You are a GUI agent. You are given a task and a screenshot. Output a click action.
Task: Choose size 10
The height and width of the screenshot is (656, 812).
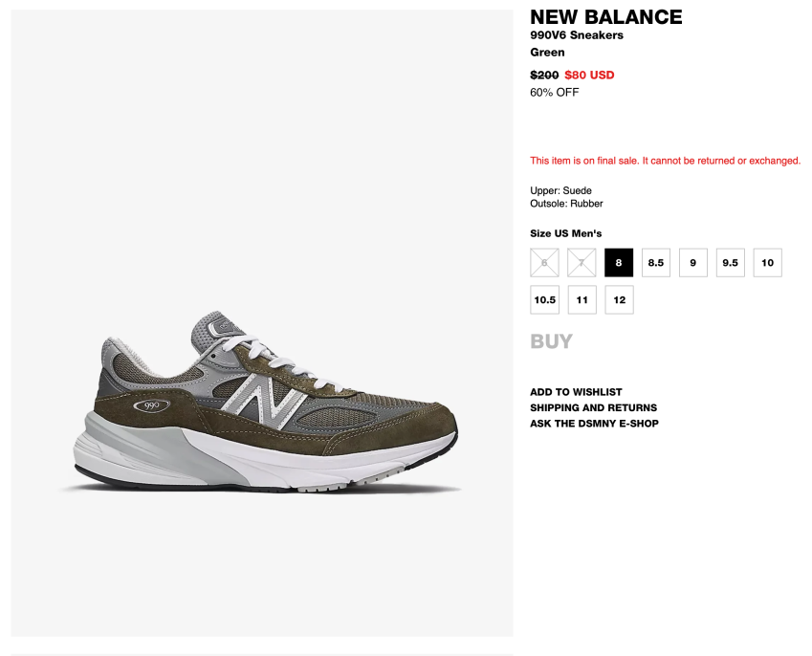tap(768, 263)
